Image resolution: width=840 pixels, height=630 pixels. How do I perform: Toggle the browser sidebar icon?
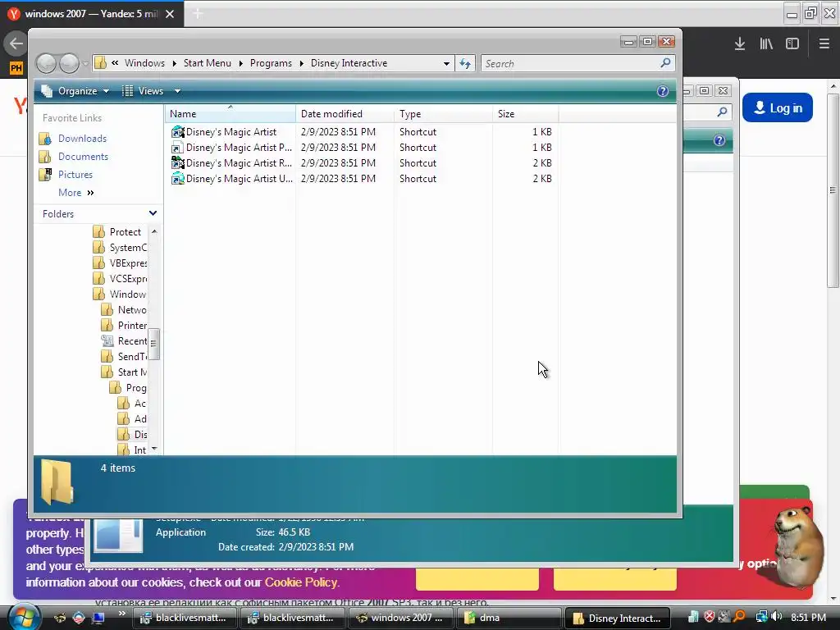pos(792,44)
